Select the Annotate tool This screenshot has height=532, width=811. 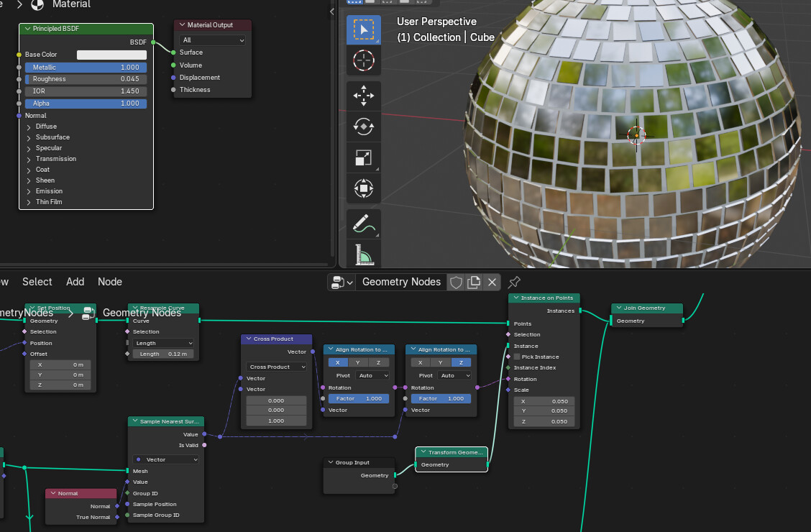click(x=363, y=224)
